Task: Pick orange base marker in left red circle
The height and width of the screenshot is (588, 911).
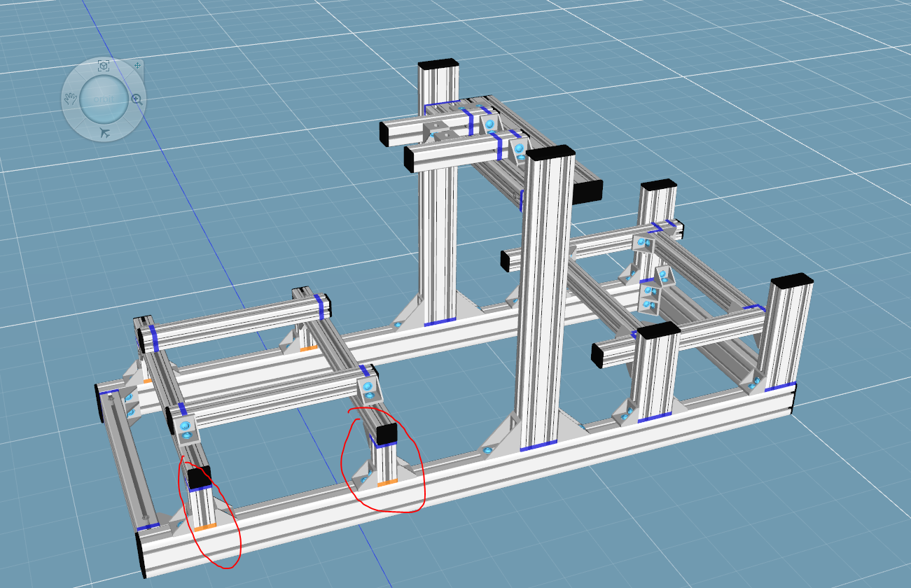Action: click(x=204, y=527)
